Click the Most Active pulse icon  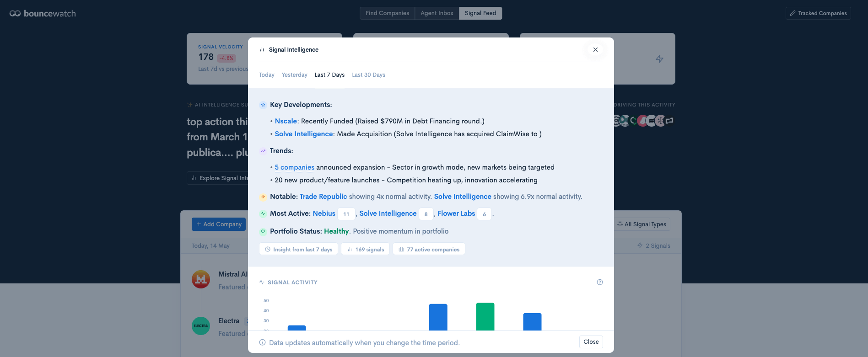tap(263, 213)
